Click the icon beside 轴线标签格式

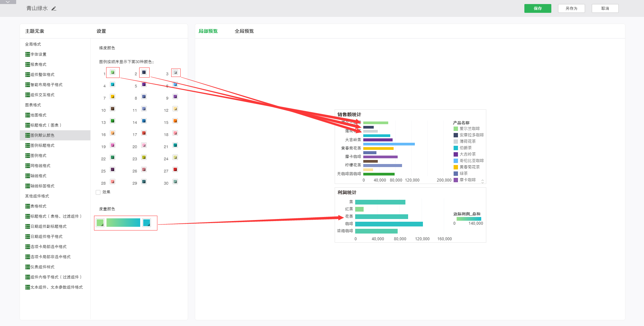[x=28, y=186]
